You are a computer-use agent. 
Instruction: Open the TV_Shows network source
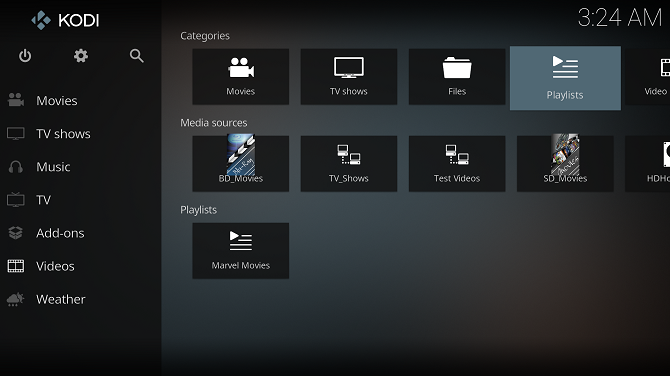pyautogui.click(x=349, y=164)
